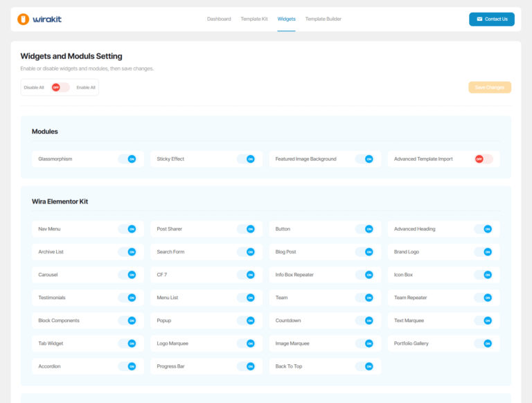The height and width of the screenshot is (403, 532).
Task: Toggle the Team widget switch
Action: [364, 298]
